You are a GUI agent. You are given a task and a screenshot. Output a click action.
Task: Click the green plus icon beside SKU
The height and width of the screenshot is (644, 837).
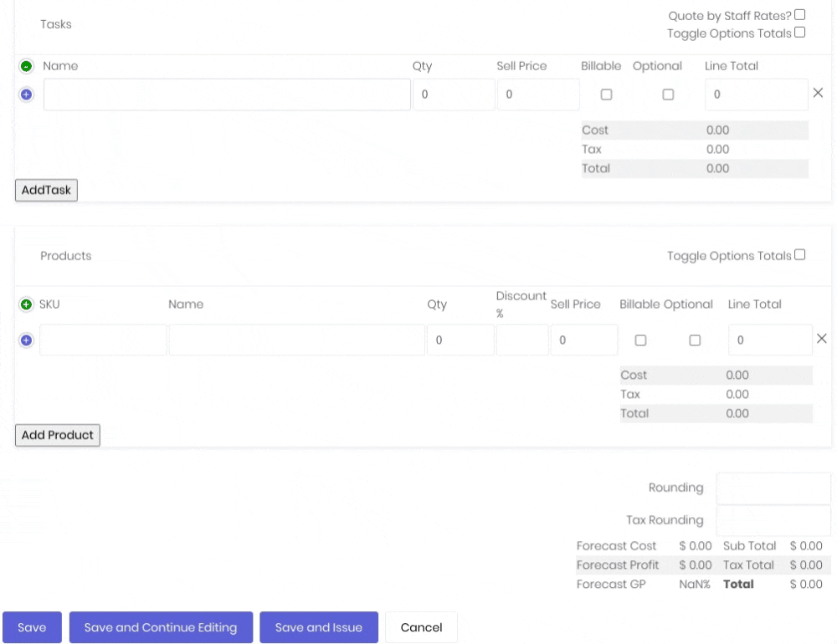click(26, 304)
